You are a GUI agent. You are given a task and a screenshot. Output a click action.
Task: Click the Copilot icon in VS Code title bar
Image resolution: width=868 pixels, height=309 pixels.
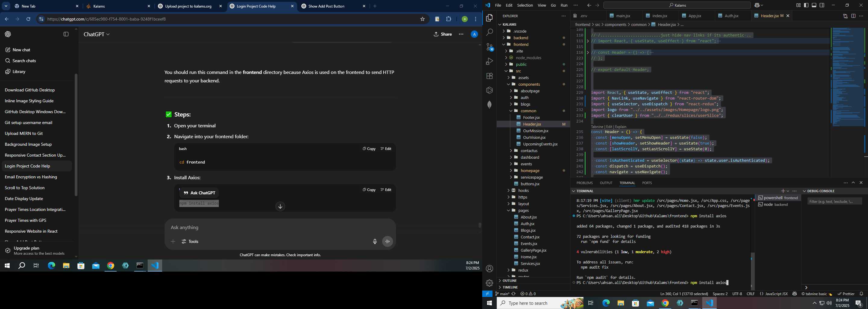pyautogui.click(x=756, y=5)
